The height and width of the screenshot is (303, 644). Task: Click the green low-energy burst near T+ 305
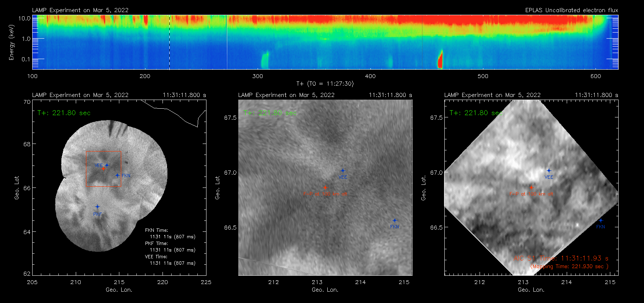pyautogui.click(x=265, y=60)
